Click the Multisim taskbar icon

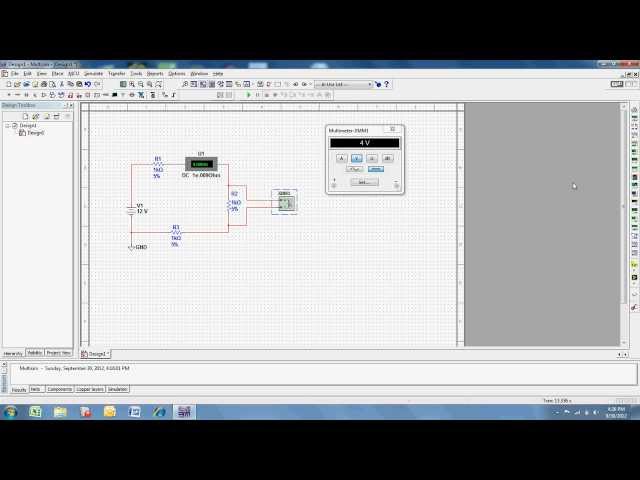pos(184,412)
